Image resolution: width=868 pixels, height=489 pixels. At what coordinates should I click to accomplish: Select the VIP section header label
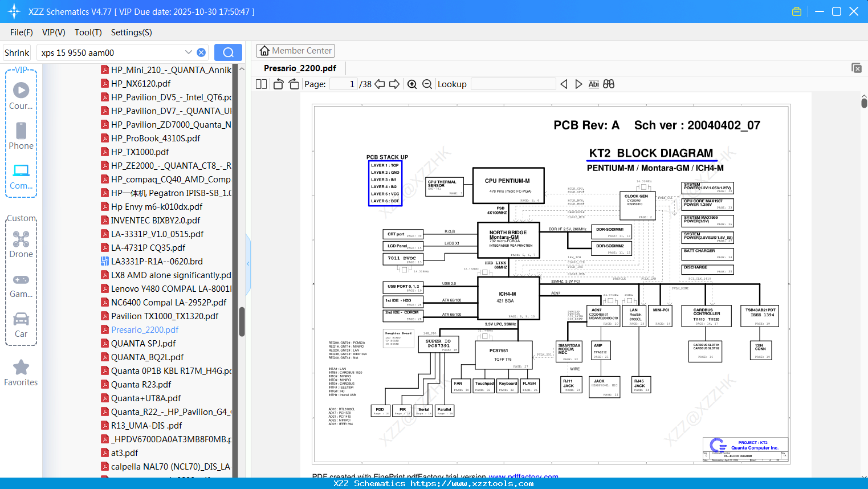point(21,70)
